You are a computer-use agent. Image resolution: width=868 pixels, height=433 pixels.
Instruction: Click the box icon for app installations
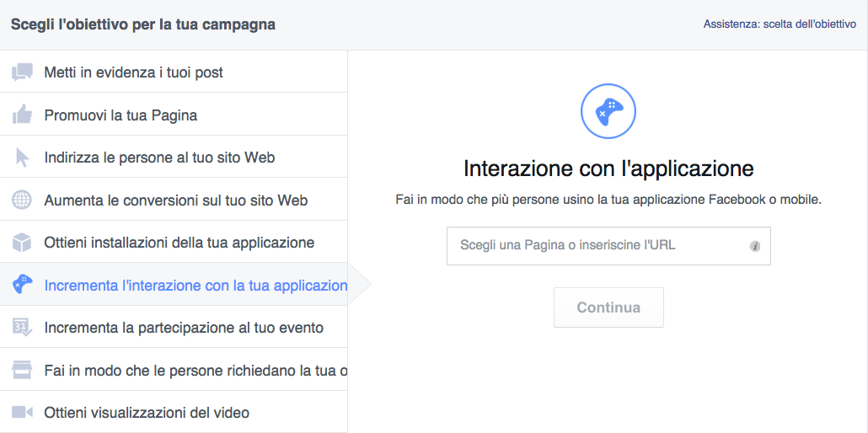pyautogui.click(x=22, y=243)
